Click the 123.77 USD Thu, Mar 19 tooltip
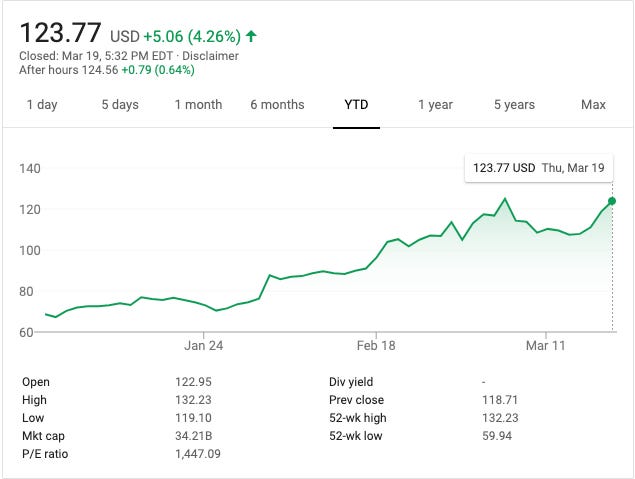This screenshot has width=635, height=479. tap(538, 168)
